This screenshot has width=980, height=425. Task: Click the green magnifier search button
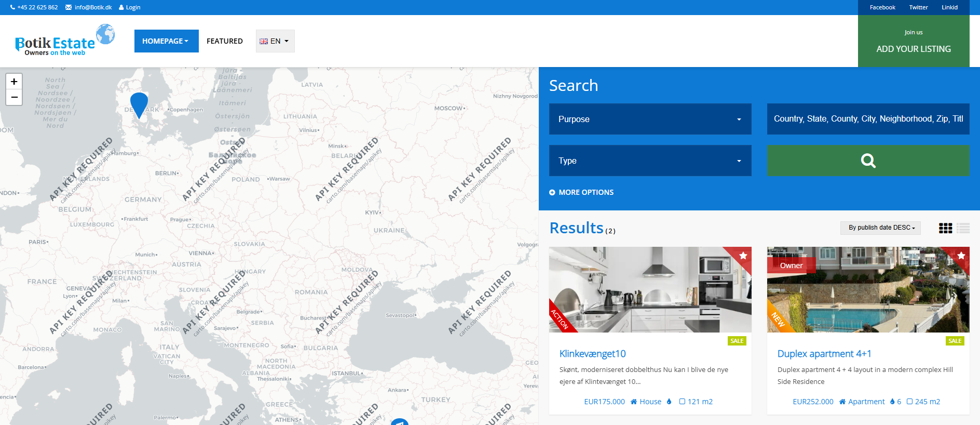(x=868, y=161)
